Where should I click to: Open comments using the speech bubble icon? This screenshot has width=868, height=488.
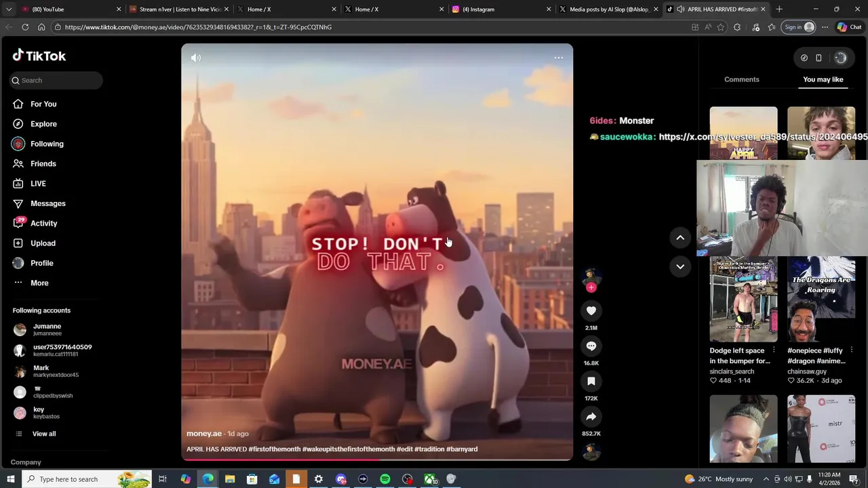pyautogui.click(x=591, y=346)
